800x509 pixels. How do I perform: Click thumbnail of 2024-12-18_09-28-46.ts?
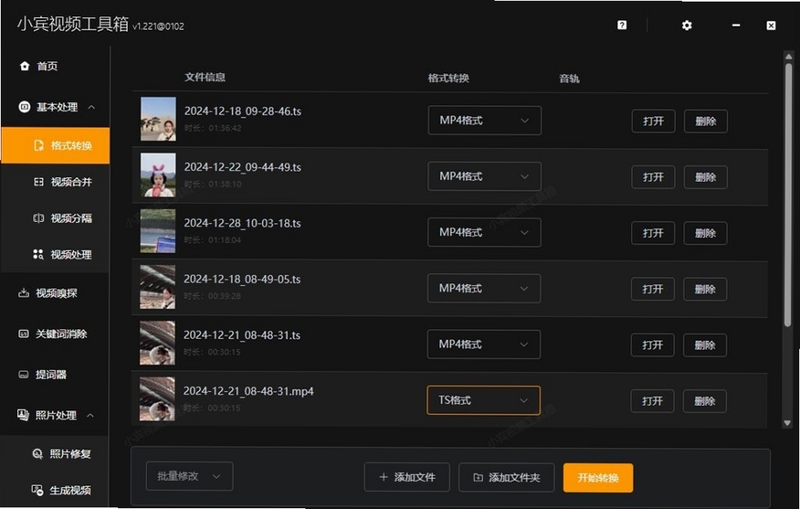pos(158,119)
